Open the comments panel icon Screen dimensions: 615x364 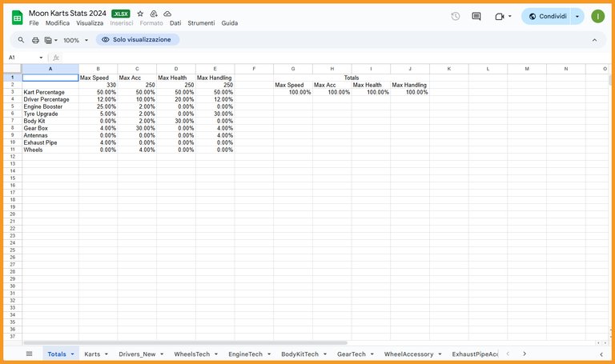476,17
